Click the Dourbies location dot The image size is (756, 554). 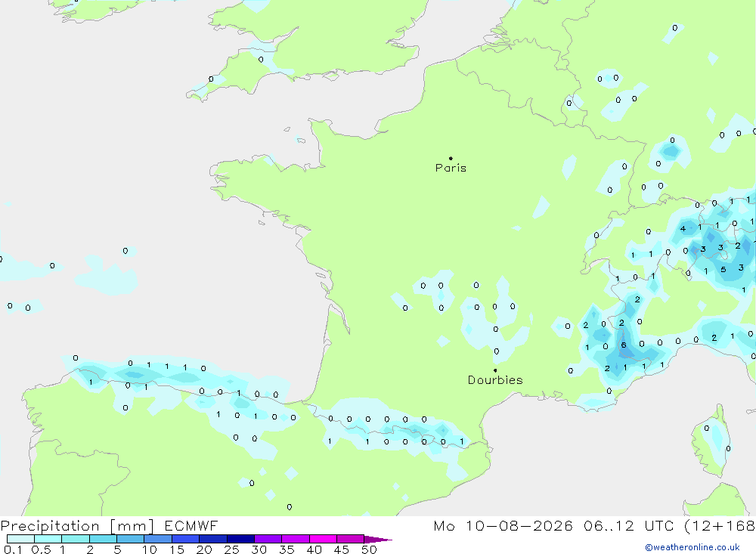pos(495,370)
